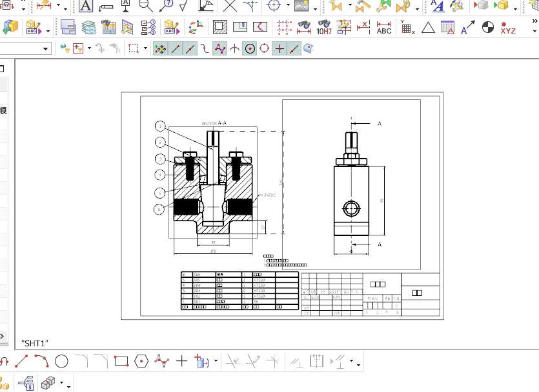Viewport: 539px width, 392px height.
Task: Click the sketch Point plus tool
Action: (181, 361)
